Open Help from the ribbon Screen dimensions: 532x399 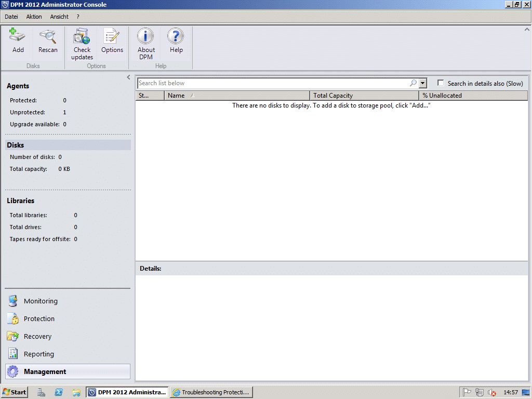(176, 41)
